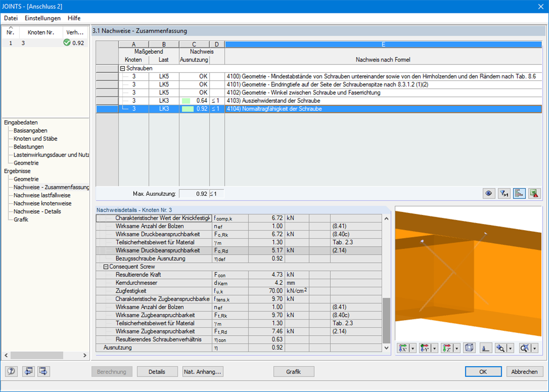
Task: Set view in X direction
Action: 403,348
